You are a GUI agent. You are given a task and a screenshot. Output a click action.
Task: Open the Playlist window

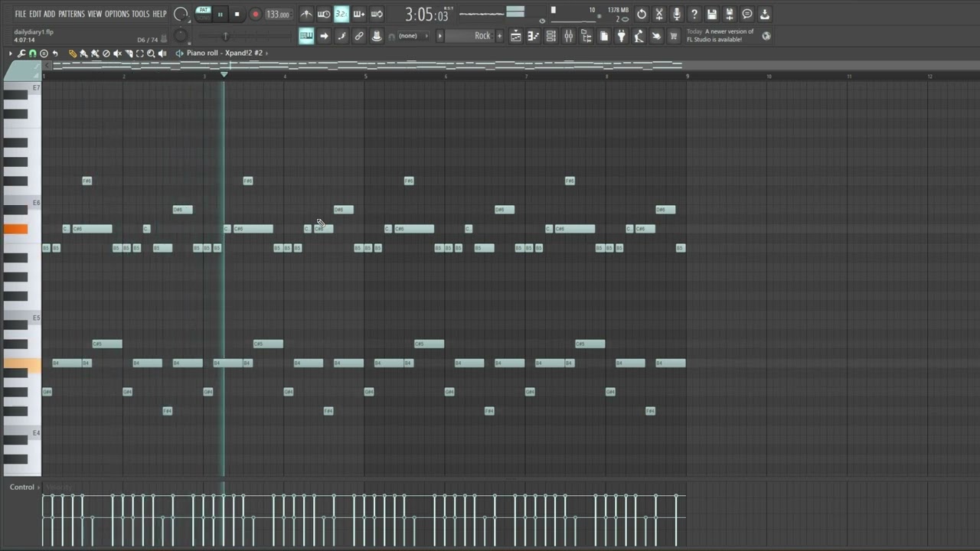[x=515, y=36]
